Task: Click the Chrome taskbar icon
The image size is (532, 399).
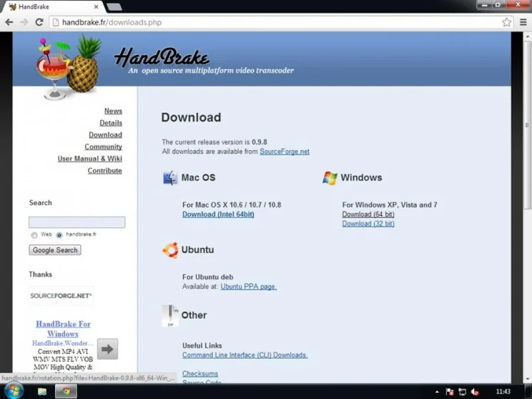Action: [66, 392]
